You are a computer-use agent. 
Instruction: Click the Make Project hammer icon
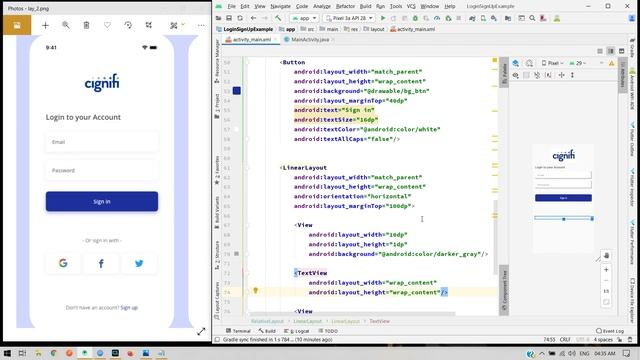tap(278, 18)
